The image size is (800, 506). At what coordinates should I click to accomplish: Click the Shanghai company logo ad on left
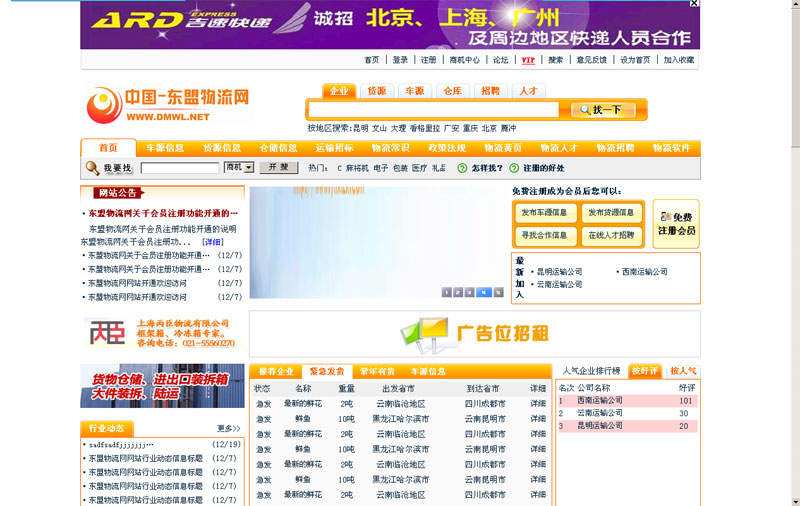162,333
